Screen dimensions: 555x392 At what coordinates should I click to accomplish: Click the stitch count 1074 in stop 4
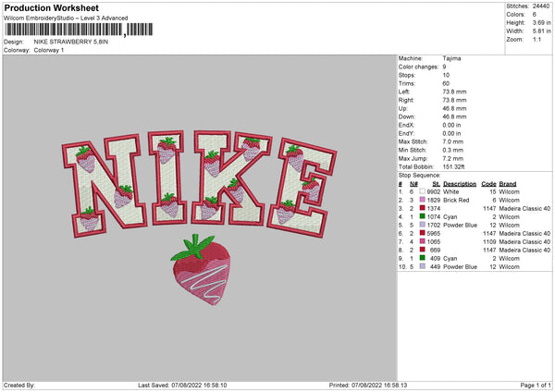click(x=434, y=216)
